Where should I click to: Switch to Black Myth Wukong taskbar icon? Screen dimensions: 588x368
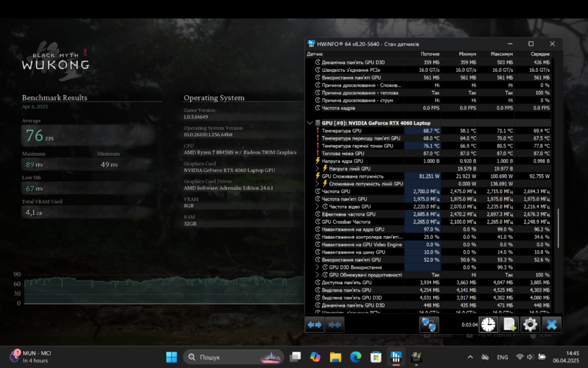[416, 357]
